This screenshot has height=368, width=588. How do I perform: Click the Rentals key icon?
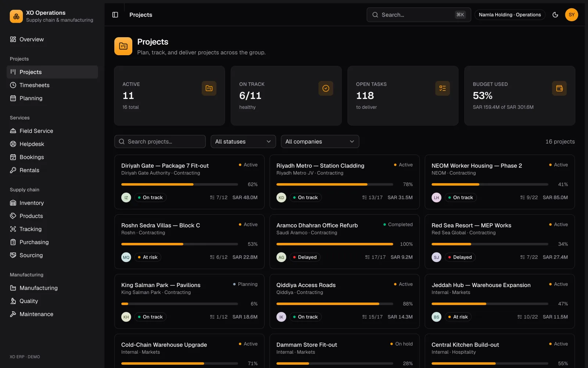click(x=13, y=170)
